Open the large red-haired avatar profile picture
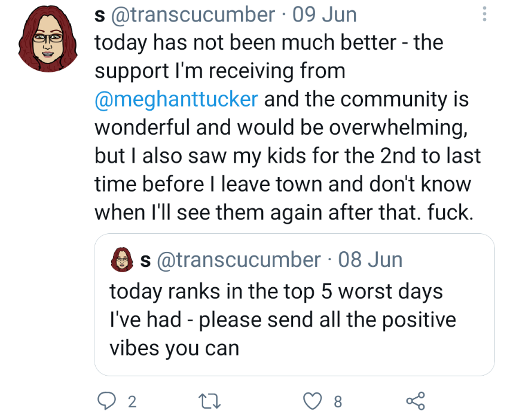 click(x=48, y=38)
